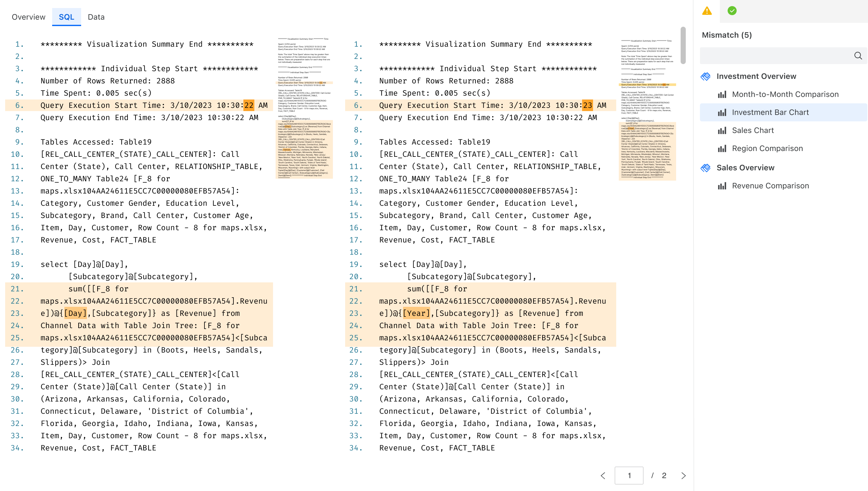Viewport: 868px width, 491px height.
Task: Select Investment Bar Chart item
Action: click(770, 113)
